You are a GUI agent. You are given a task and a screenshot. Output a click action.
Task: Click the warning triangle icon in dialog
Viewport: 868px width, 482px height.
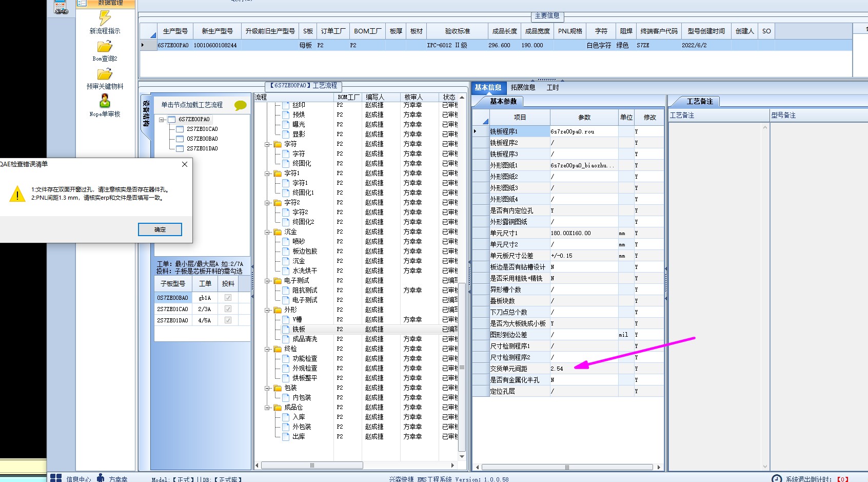pos(17,194)
